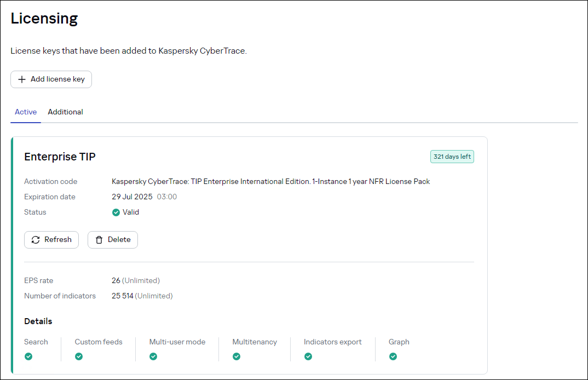Select the Active tab
Image resolution: width=588 pixels, height=380 pixels.
click(x=25, y=112)
